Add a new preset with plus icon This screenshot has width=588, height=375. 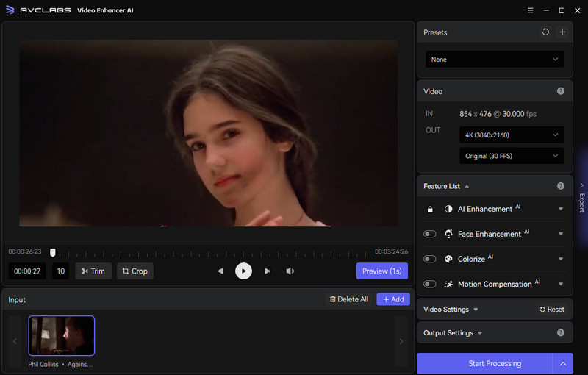pyautogui.click(x=562, y=32)
